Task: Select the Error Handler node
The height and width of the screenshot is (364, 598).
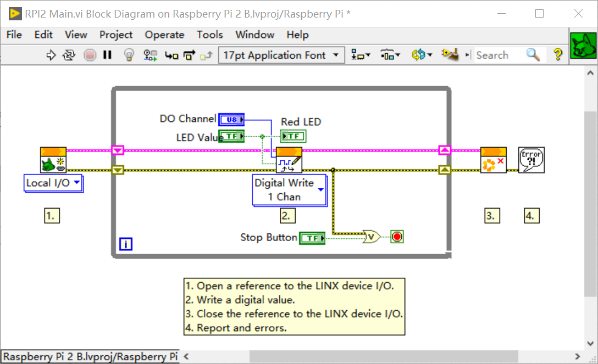Action: (530, 159)
